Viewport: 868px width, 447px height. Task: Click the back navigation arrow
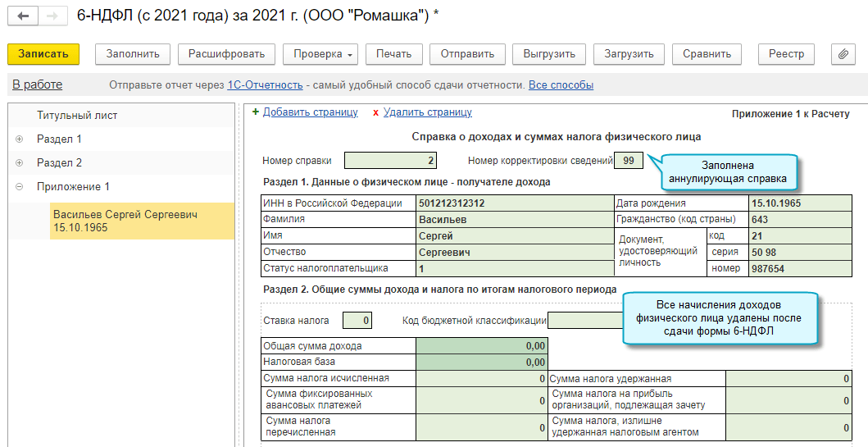pyautogui.click(x=22, y=16)
